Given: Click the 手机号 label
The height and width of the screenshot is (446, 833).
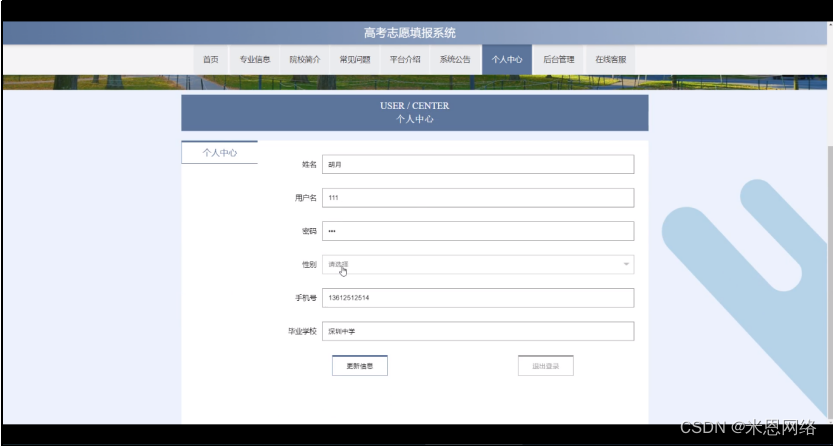Looking at the screenshot, I should click(x=306, y=298).
